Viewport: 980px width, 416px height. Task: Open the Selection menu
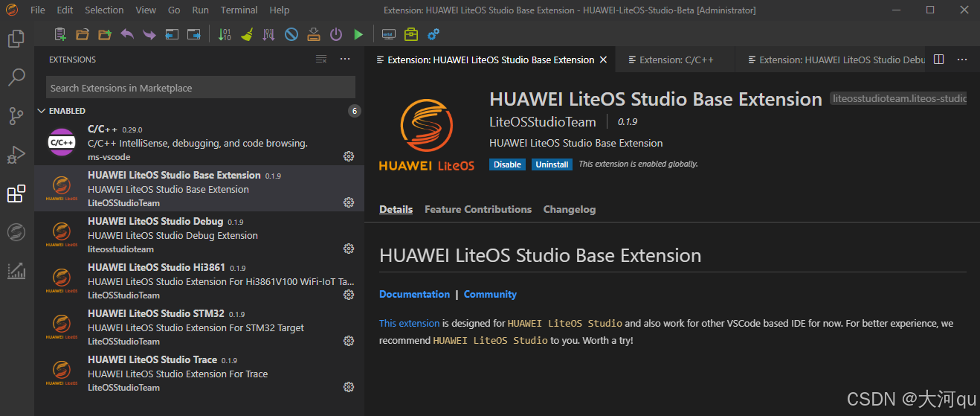point(104,10)
